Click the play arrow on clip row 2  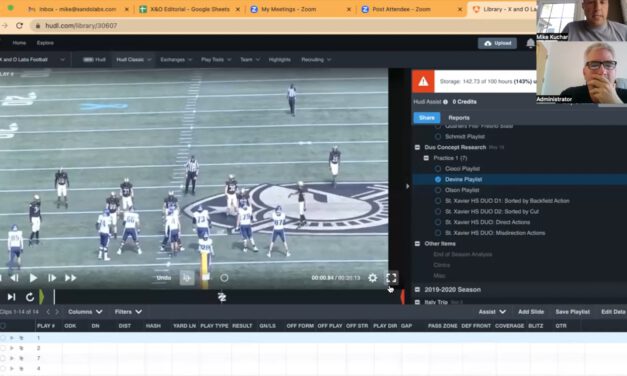(x=12, y=348)
